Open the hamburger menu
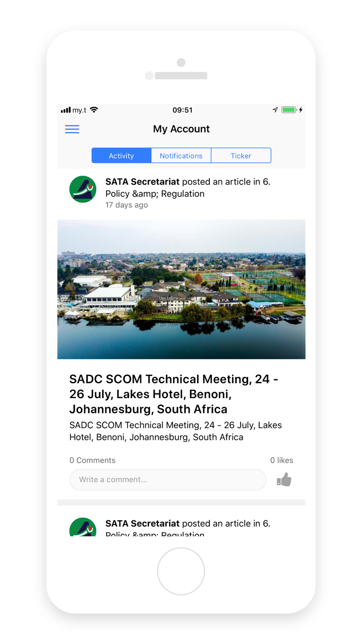This screenshot has width=362, height=644. pyautogui.click(x=72, y=129)
